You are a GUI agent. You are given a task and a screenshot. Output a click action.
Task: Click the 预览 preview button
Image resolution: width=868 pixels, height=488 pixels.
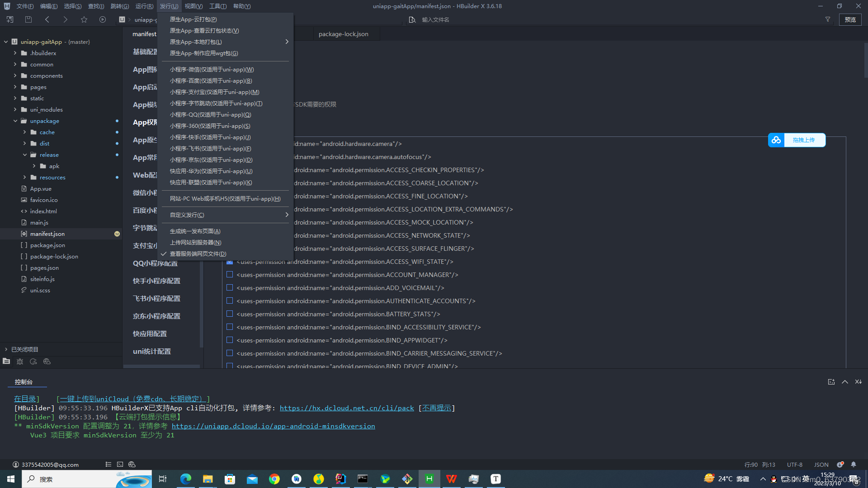850,19
